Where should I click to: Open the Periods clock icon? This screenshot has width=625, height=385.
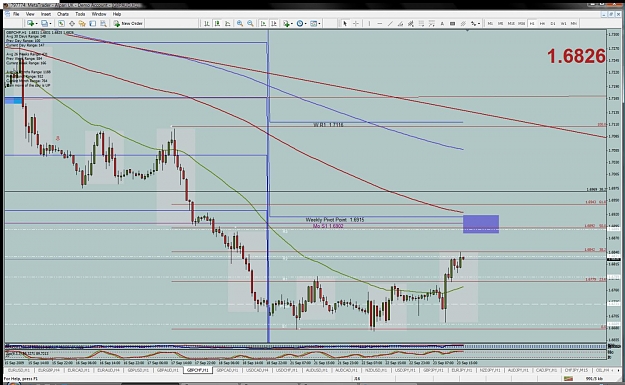[x=300, y=24]
